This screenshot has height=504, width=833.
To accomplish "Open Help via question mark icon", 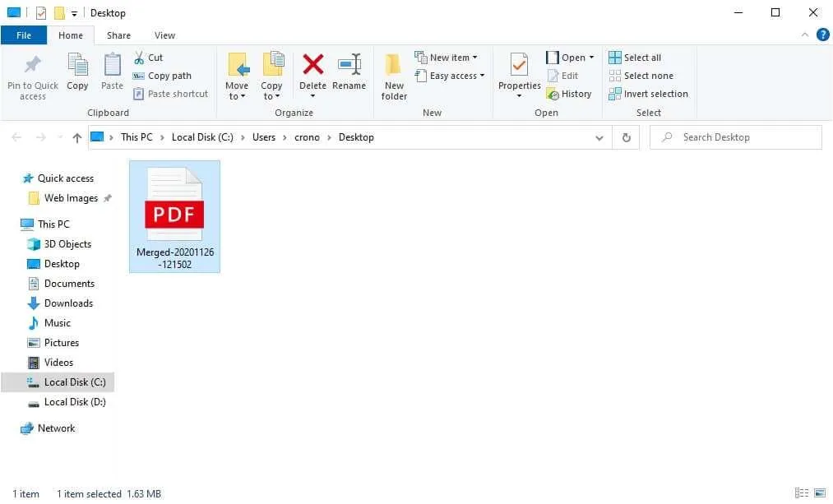I will pos(822,35).
